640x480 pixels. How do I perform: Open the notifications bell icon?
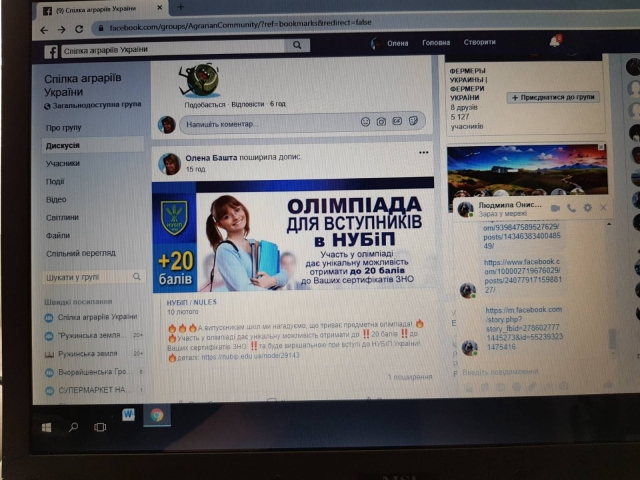(555, 41)
